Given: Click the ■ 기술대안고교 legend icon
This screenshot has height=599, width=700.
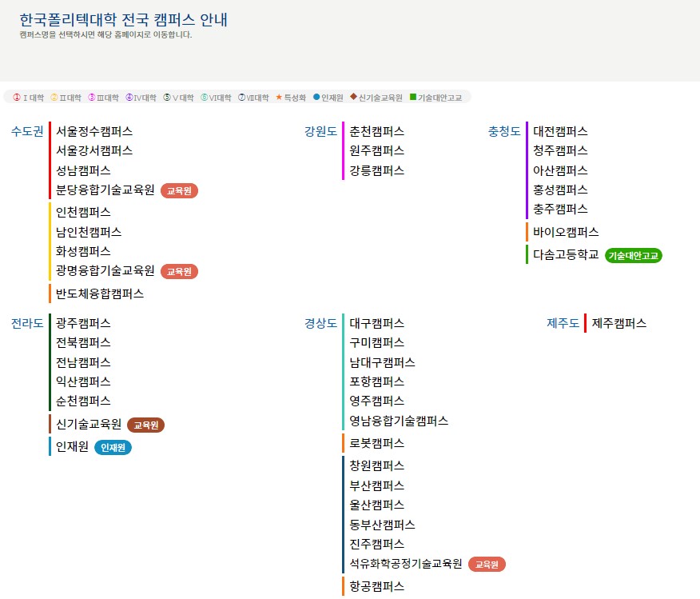Looking at the screenshot, I should point(414,97).
